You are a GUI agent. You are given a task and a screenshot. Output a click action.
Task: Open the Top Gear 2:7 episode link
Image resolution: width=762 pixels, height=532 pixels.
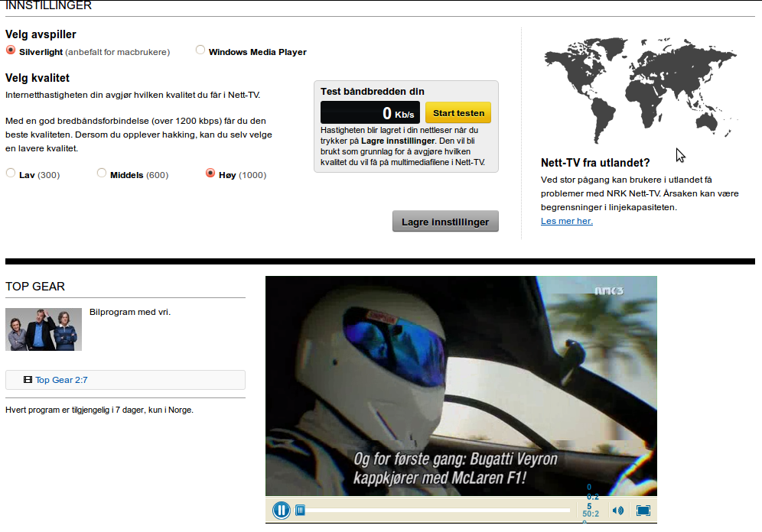click(x=61, y=380)
